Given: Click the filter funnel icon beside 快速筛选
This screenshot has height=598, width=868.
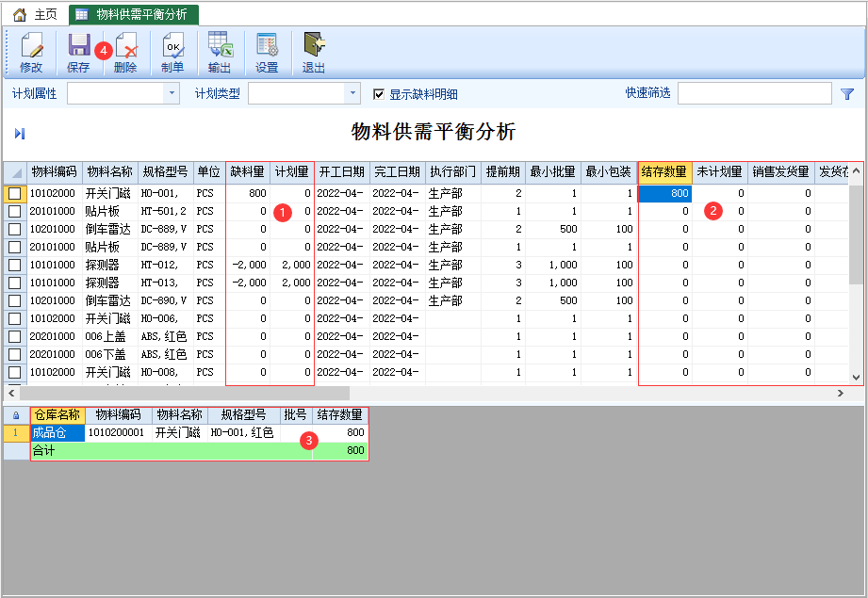Looking at the screenshot, I should (847, 94).
